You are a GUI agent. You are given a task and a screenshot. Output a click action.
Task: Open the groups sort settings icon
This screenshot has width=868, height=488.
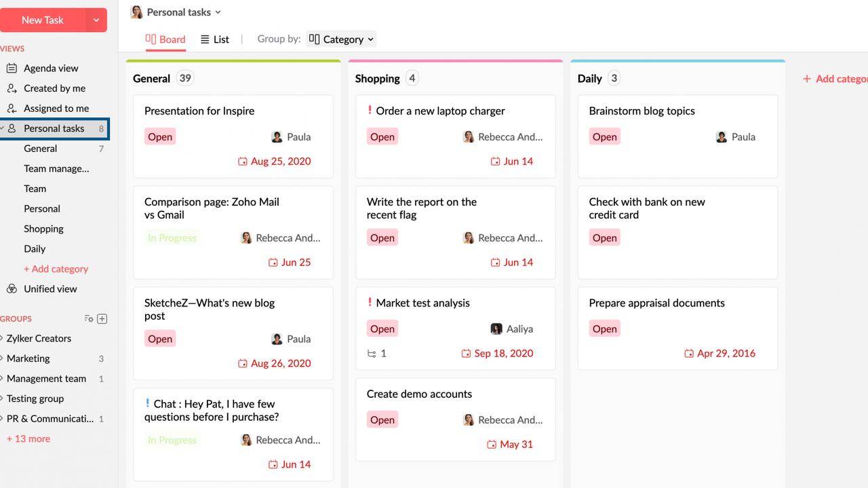coord(88,319)
